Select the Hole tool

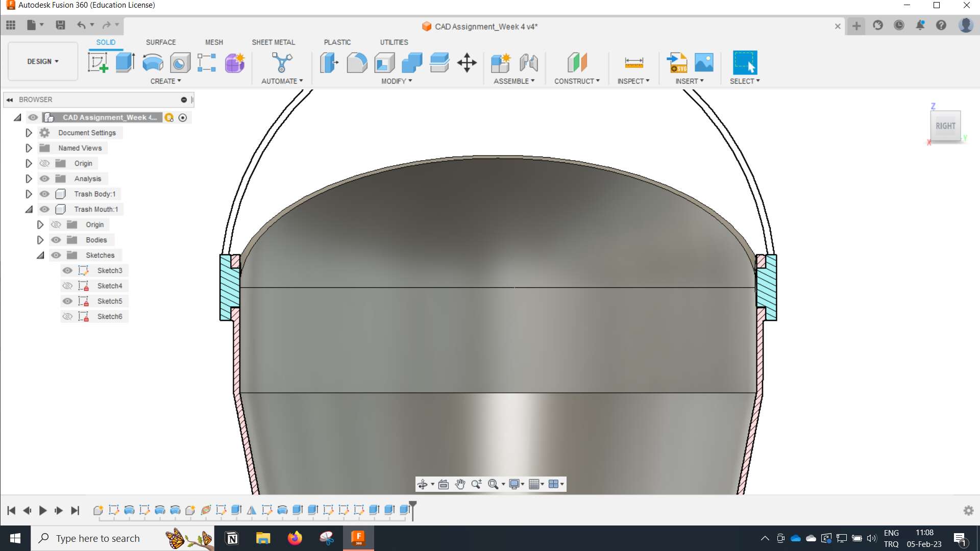(180, 63)
